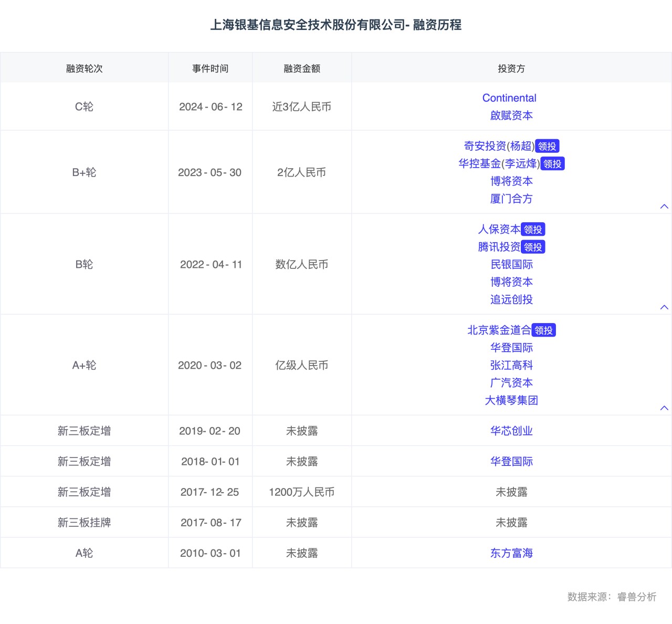Select the A+轮 round cell
Viewport: 672px width, 624px height.
coord(84,365)
